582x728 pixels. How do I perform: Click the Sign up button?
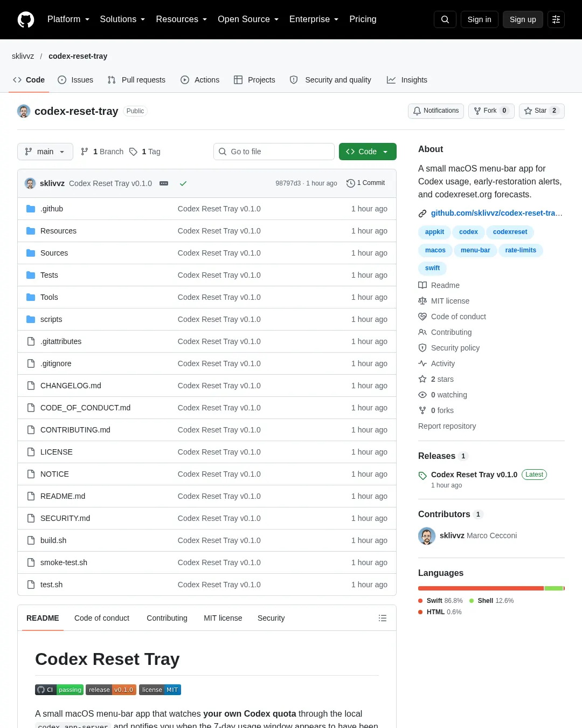tap(523, 19)
